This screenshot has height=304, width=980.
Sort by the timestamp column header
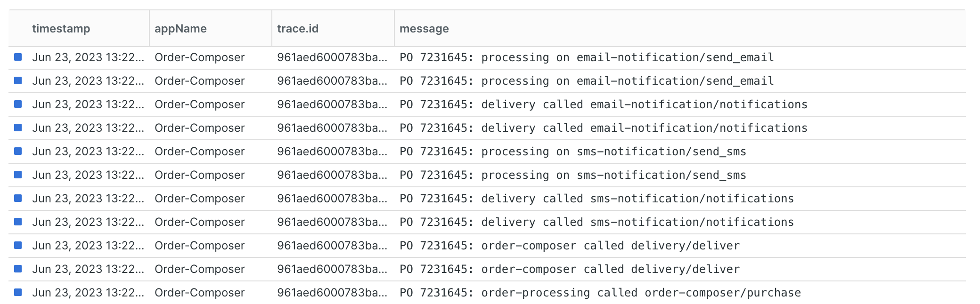[61, 29]
